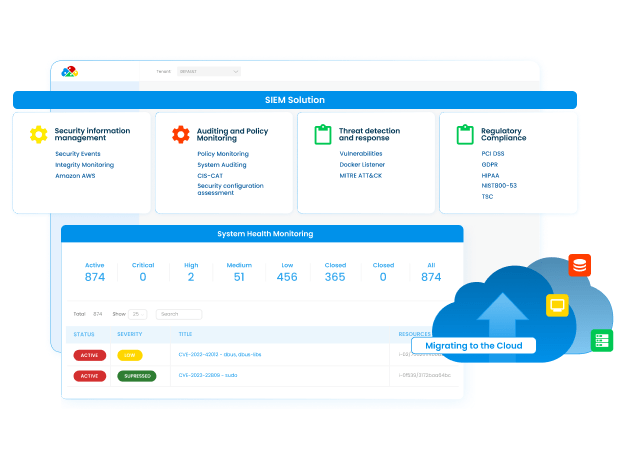Click the orange database icon on cloud
The width and height of the screenshot is (620, 450).
[579, 265]
